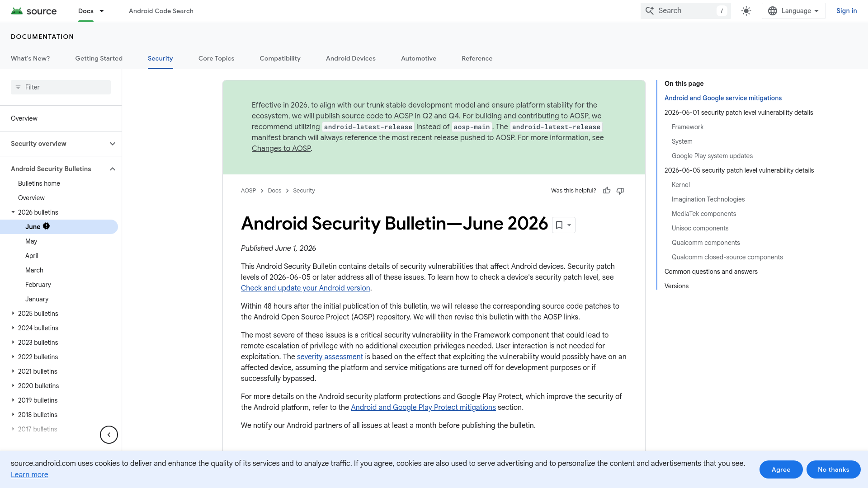Expand the 2021 bulletins tree
The height and width of the screenshot is (488, 868).
tap(13, 371)
